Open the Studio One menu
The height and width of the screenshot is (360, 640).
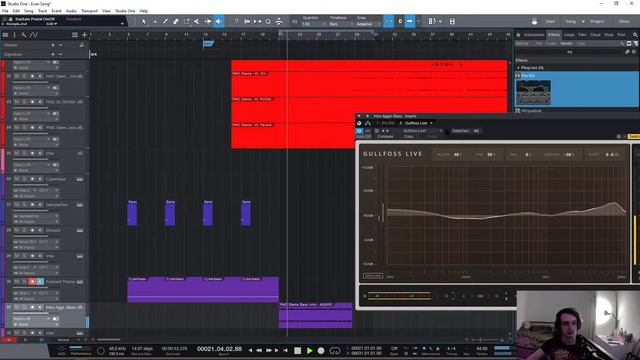(x=125, y=11)
